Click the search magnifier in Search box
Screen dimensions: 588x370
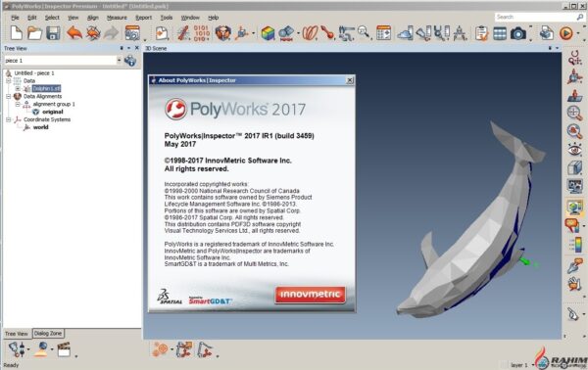pos(580,17)
